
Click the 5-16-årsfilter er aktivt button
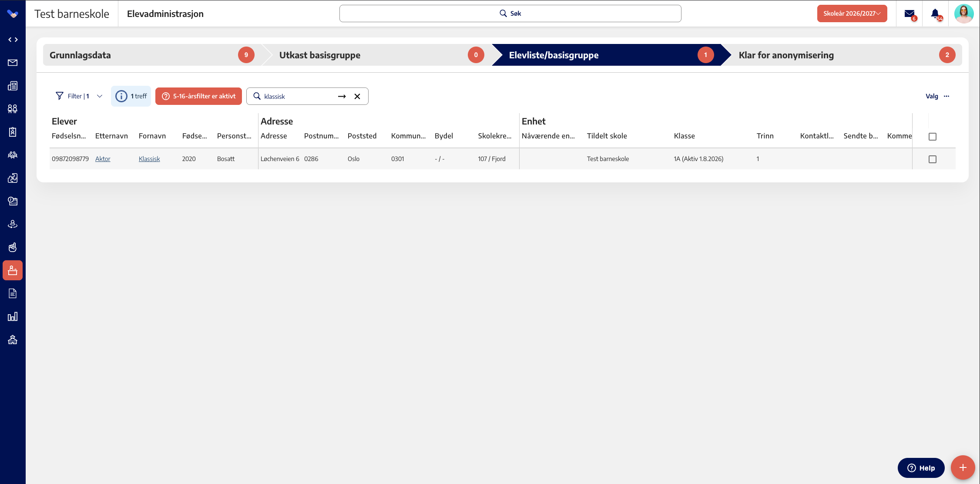click(x=198, y=96)
